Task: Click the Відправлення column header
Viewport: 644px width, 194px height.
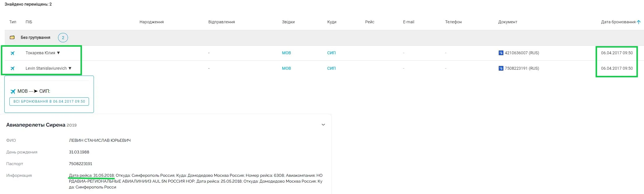Action: [221, 22]
